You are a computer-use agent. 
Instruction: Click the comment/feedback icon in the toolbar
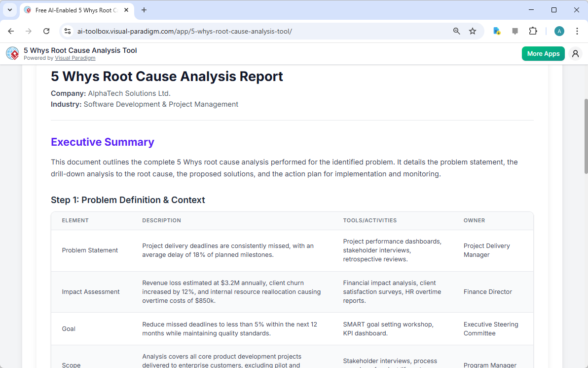[x=515, y=31]
